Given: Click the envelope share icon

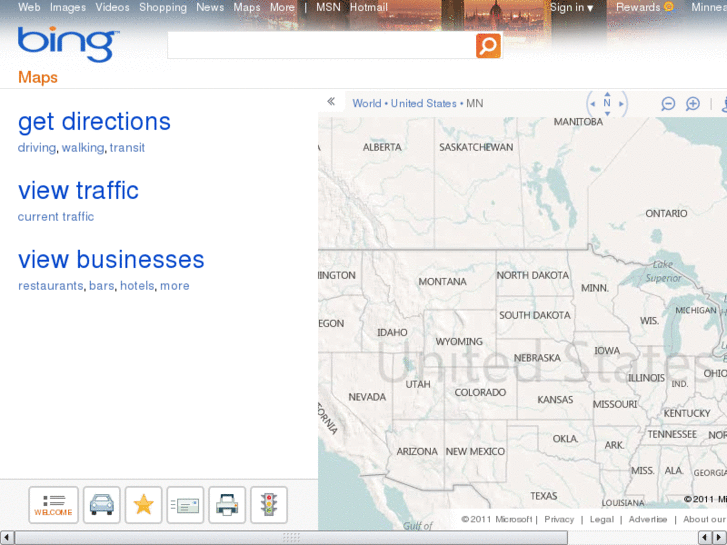Looking at the screenshot, I should [x=185, y=505].
